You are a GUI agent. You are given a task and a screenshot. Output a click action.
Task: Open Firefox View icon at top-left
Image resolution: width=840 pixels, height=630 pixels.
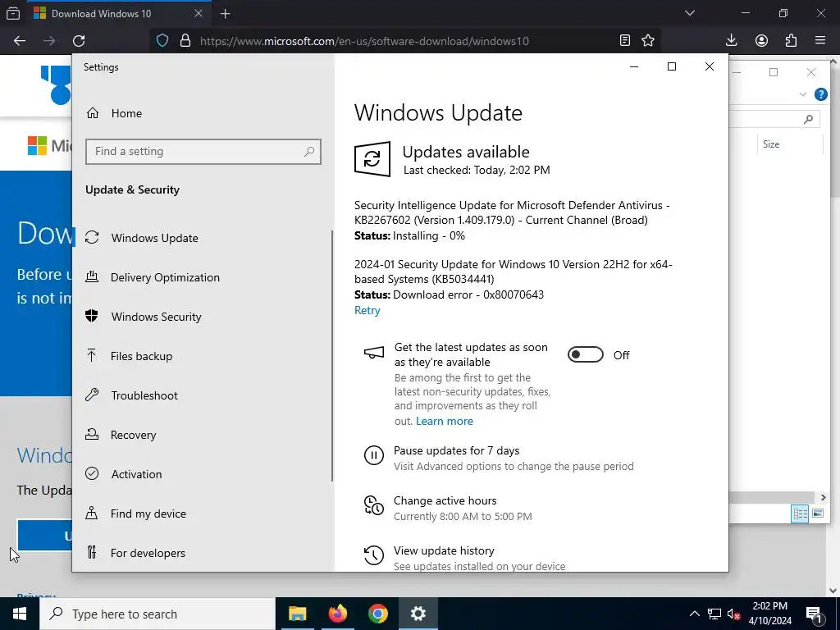[x=13, y=14]
